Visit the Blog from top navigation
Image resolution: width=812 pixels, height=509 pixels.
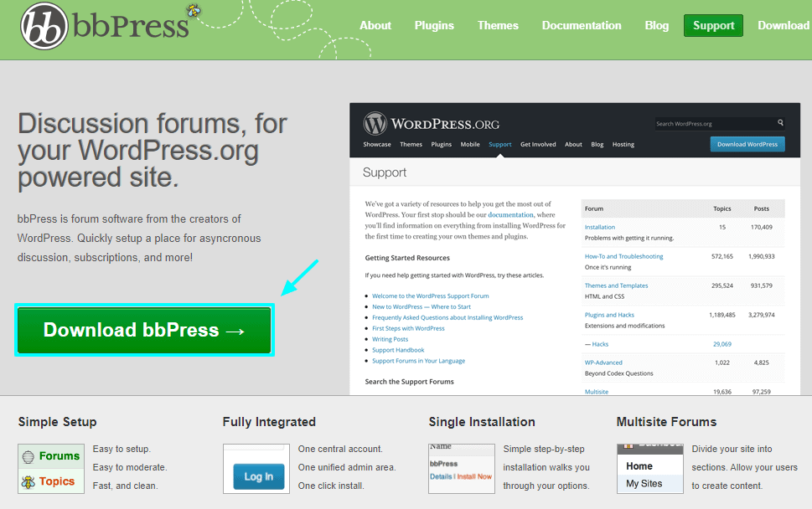(657, 25)
